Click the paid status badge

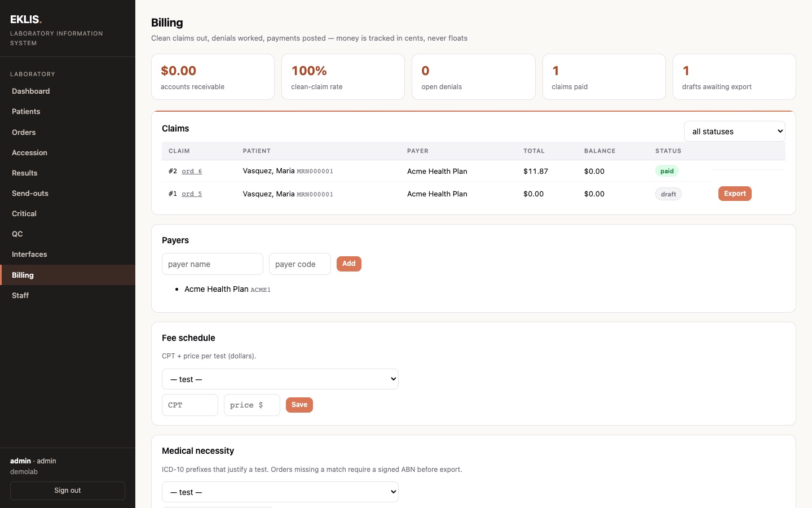click(x=667, y=171)
